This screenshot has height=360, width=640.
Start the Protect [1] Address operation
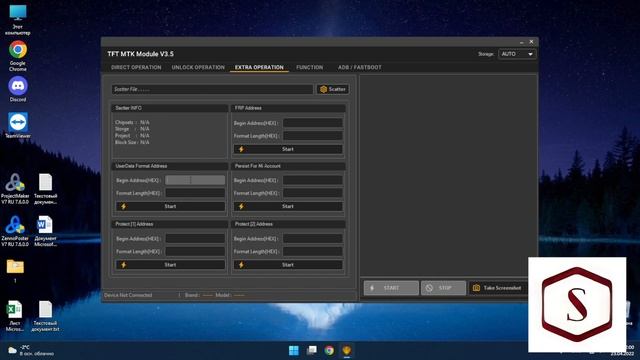coord(170,265)
